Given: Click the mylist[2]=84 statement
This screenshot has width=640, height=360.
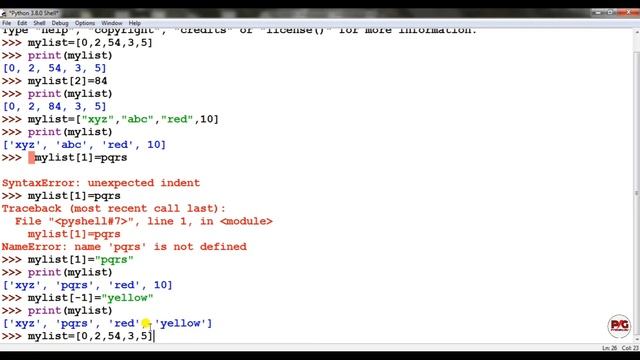Looking at the screenshot, I should (x=68, y=81).
